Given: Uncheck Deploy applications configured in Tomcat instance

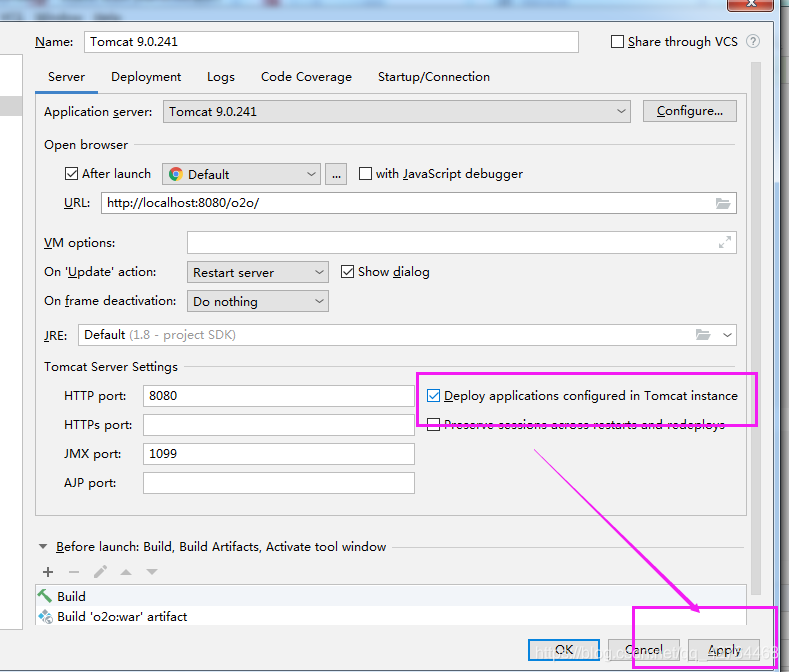Looking at the screenshot, I should pyautogui.click(x=433, y=396).
